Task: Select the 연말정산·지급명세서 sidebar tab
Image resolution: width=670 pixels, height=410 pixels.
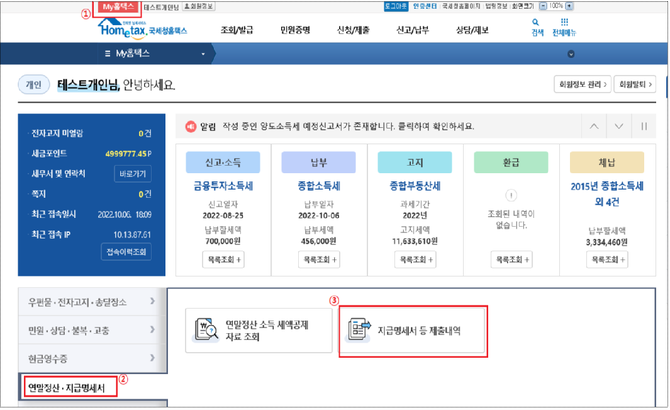Action: tap(70, 385)
